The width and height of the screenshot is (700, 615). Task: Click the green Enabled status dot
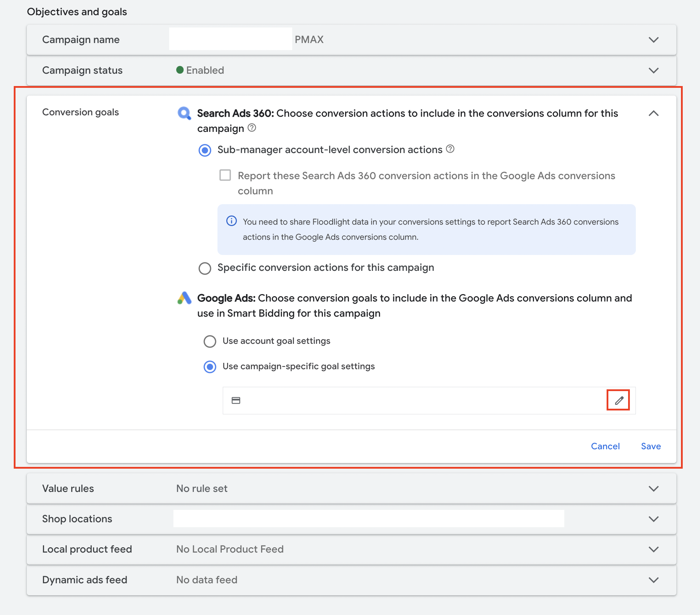click(x=180, y=70)
